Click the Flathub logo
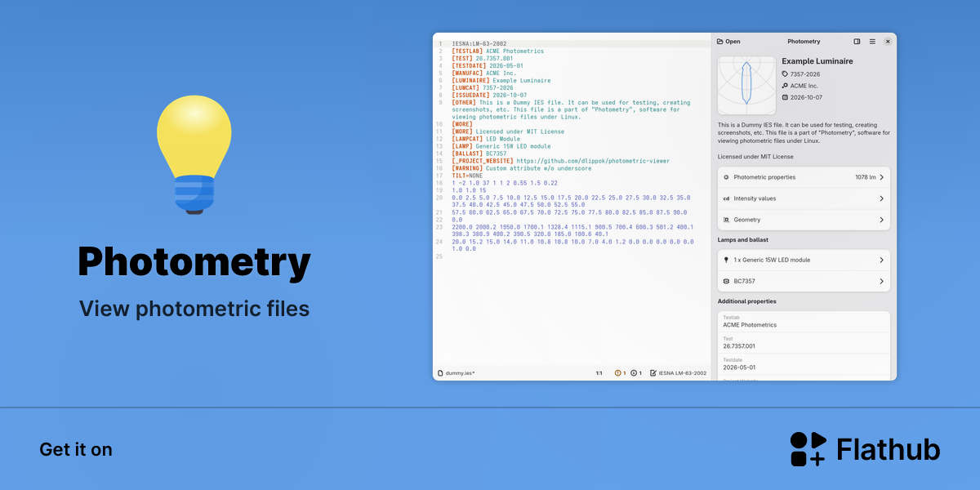This screenshot has height=490, width=980. [866, 449]
